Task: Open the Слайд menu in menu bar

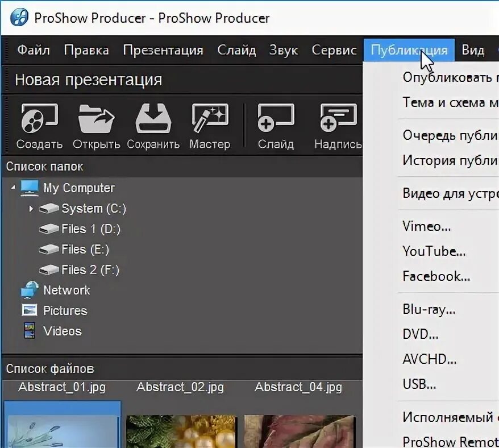Action: point(236,50)
